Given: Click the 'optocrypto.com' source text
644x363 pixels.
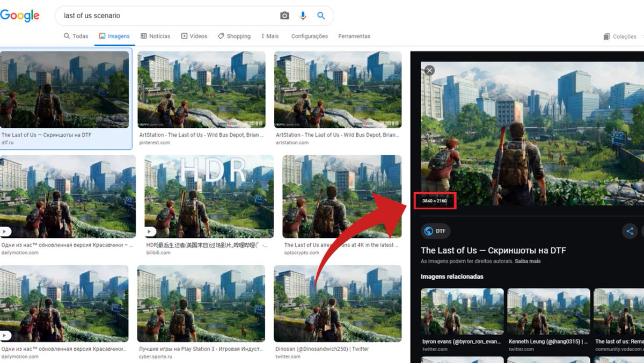Looking at the screenshot, I should tap(302, 253).
